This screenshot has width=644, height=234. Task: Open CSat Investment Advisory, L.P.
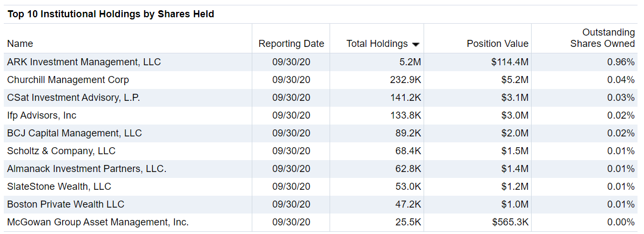tap(73, 98)
